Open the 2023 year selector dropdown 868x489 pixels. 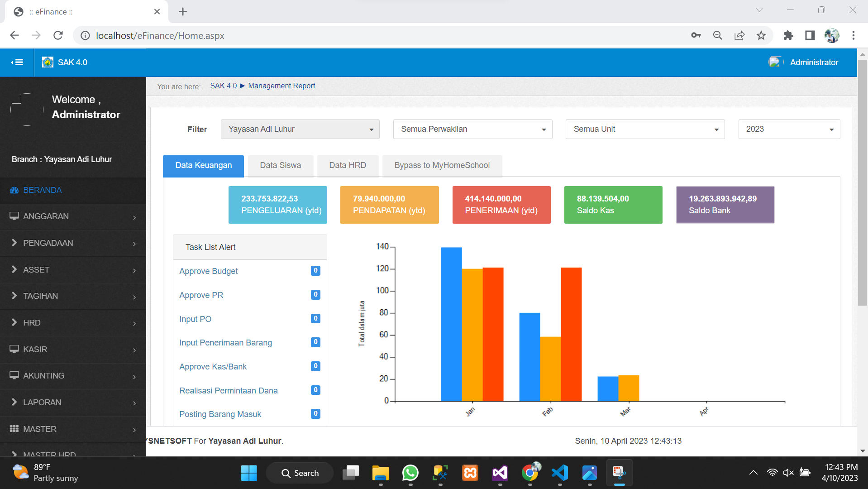tap(788, 129)
